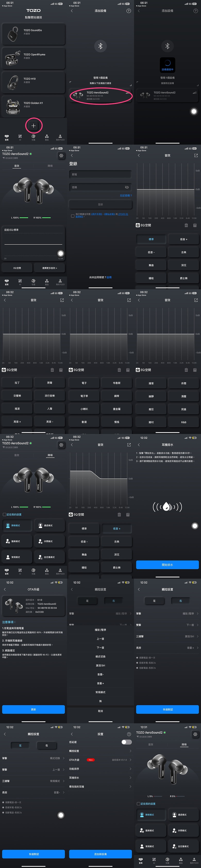Viewport: 201px width, 868px height.
Task: Click 忘記密碼 forgot password link
Action: tap(126, 196)
